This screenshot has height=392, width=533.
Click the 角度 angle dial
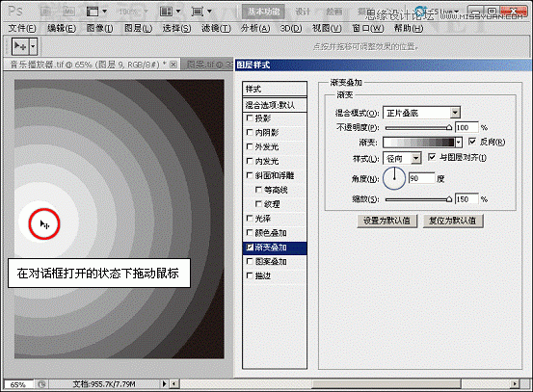tap(394, 178)
